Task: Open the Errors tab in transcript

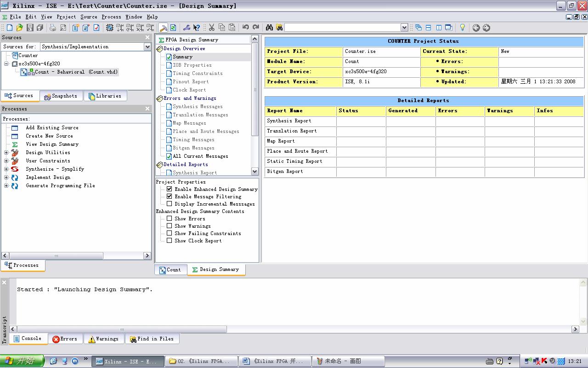Action: (65, 339)
